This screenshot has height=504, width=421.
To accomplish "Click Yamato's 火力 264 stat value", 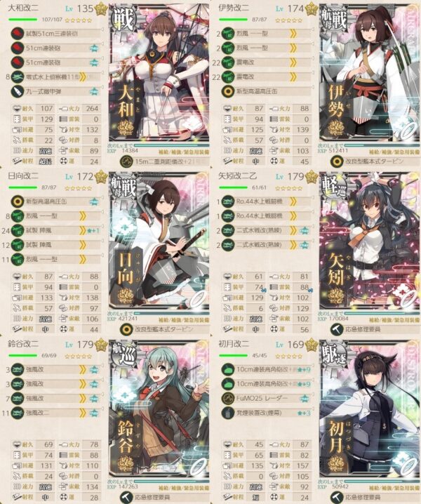I will (92, 109).
